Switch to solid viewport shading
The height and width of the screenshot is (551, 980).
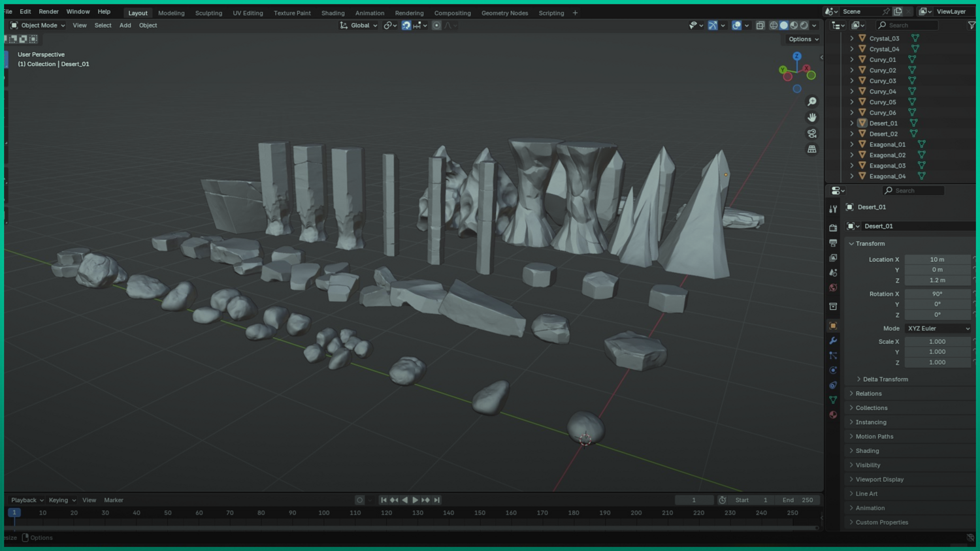pyautogui.click(x=784, y=25)
